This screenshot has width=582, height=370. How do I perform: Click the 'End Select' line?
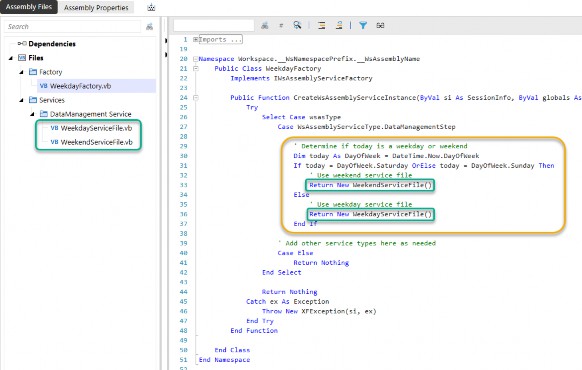coord(281,272)
